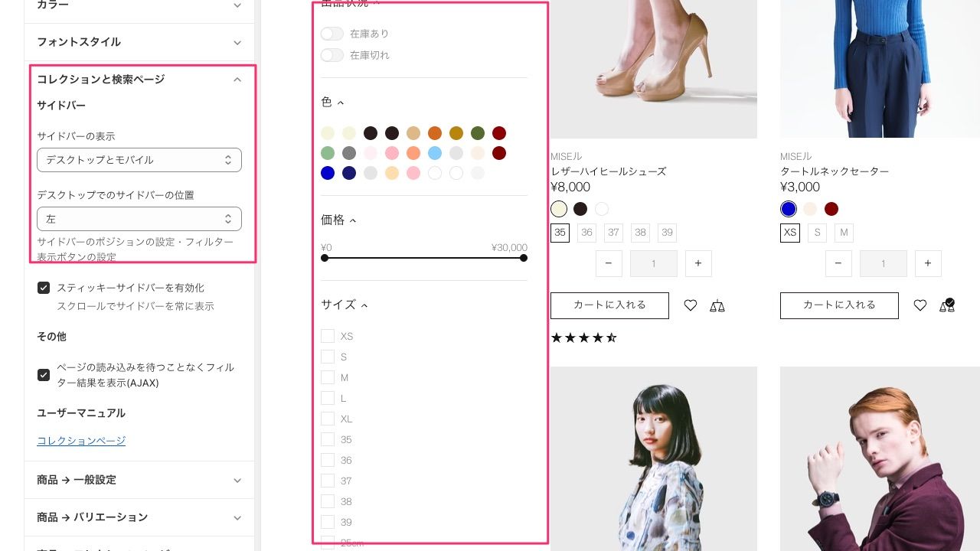
Task: Click カートに入れる for タートルネックセーター
Action: [839, 305]
